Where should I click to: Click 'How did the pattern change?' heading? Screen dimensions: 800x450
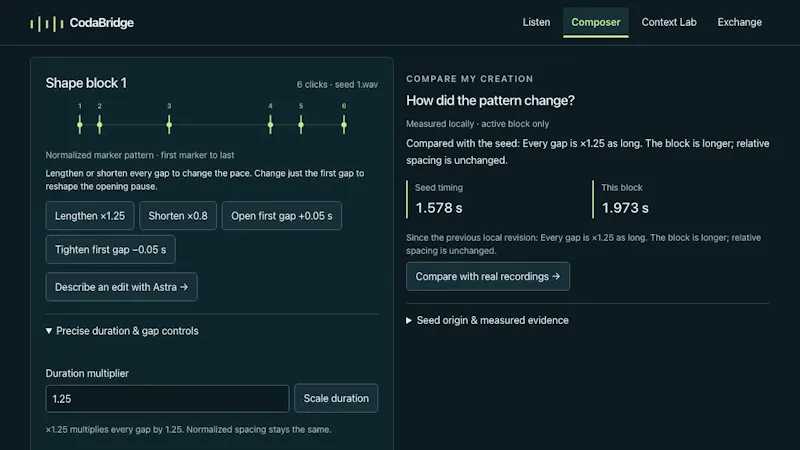[x=490, y=101]
